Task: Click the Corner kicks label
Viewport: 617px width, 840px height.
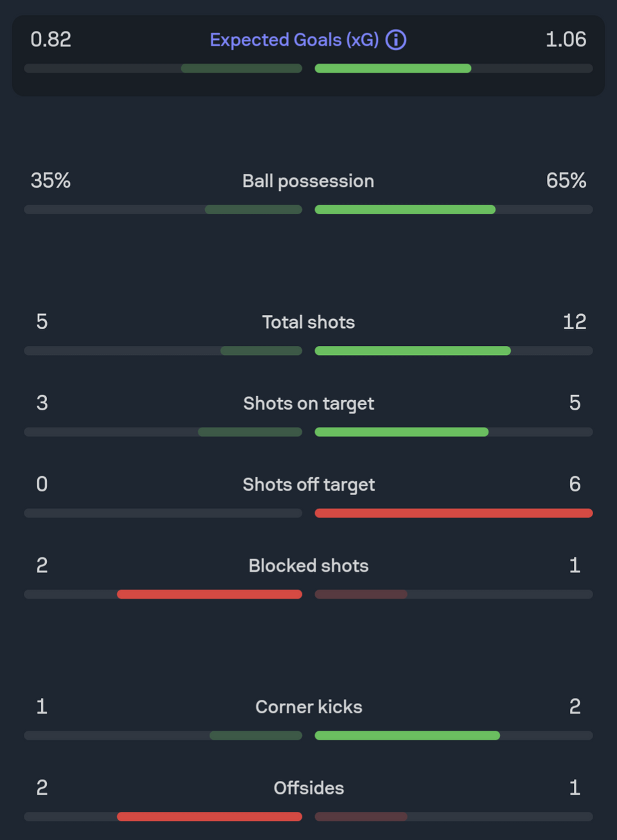Action: 308,707
